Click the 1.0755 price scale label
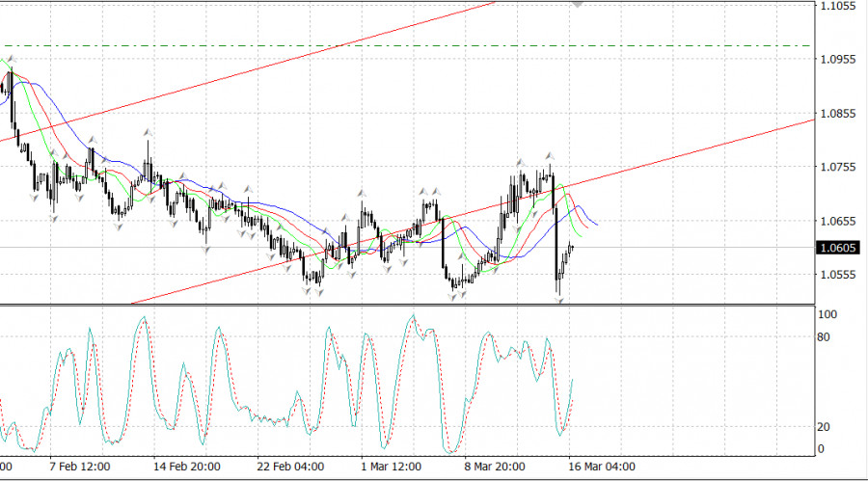The width and height of the screenshot is (868, 481). pos(837,167)
